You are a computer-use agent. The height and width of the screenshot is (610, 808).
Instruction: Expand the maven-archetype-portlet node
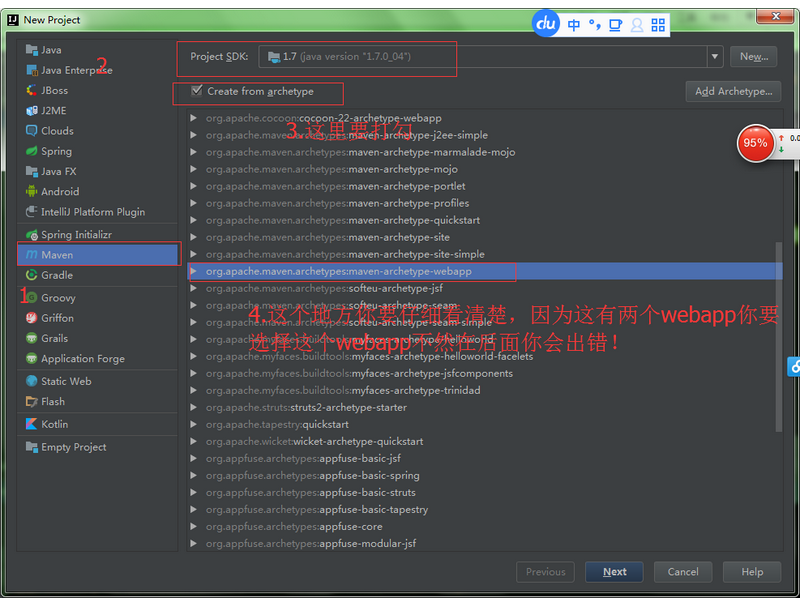pos(193,186)
